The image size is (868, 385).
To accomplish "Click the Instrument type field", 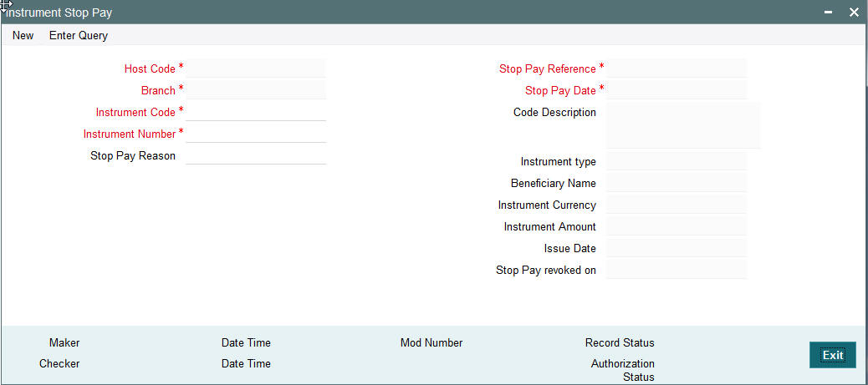I will (677, 161).
